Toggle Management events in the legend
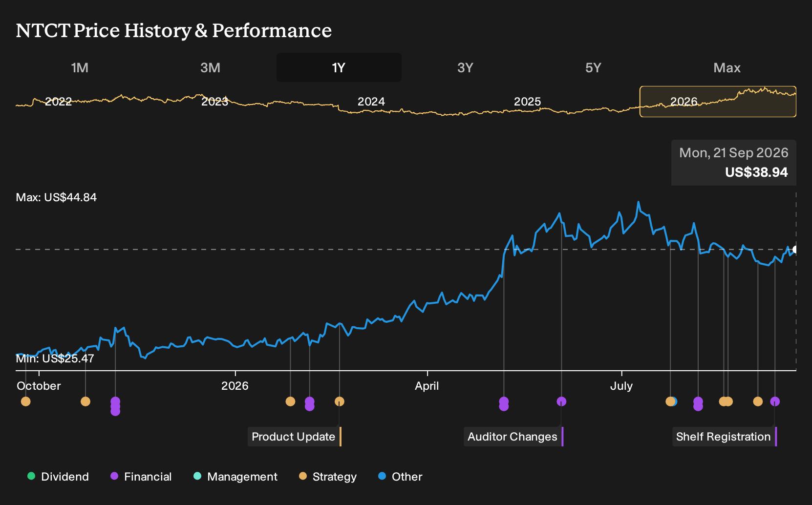Image resolution: width=812 pixels, height=505 pixels. (x=235, y=477)
